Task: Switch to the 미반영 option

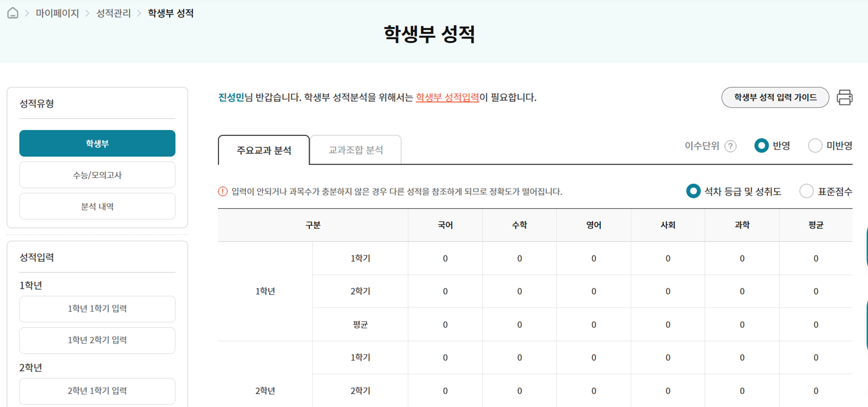Action: (815, 146)
